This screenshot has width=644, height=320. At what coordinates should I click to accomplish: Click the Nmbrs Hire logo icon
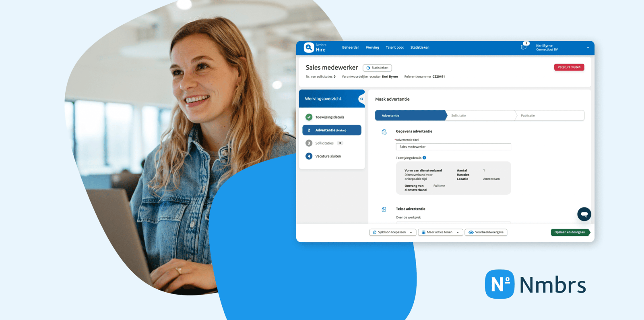[x=309, y=48]
